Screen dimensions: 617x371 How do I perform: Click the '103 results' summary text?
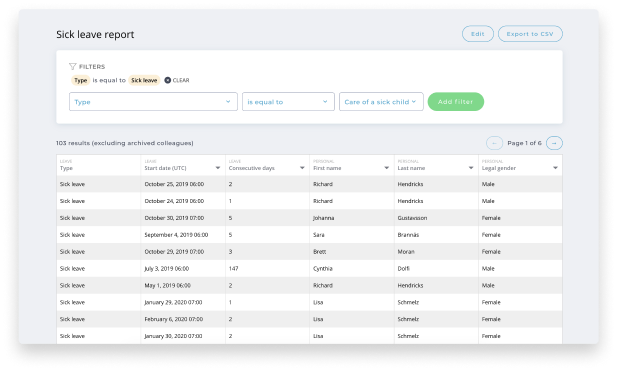[124, 143]
